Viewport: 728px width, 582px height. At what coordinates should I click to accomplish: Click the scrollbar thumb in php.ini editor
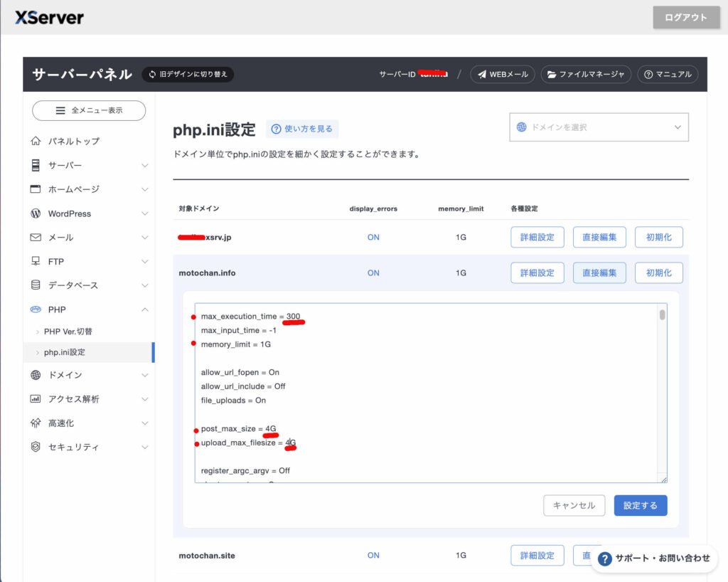pyautogui.click(x=662, y=314)
